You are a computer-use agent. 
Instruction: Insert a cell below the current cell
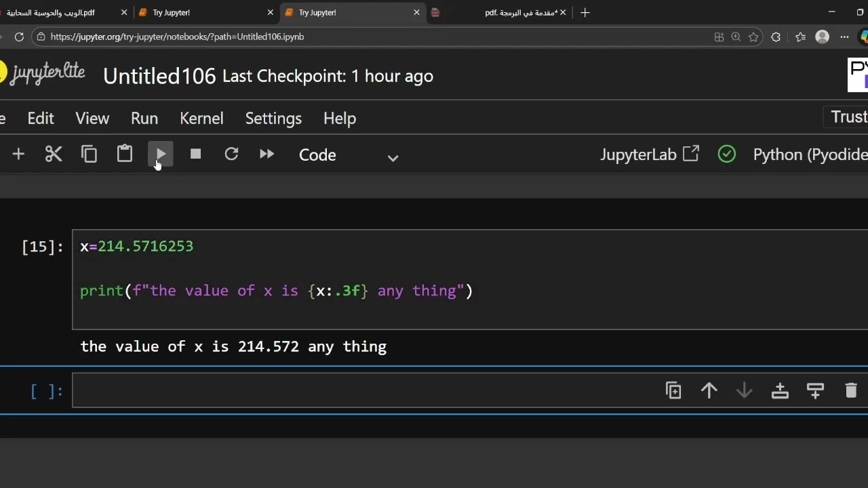815,390
